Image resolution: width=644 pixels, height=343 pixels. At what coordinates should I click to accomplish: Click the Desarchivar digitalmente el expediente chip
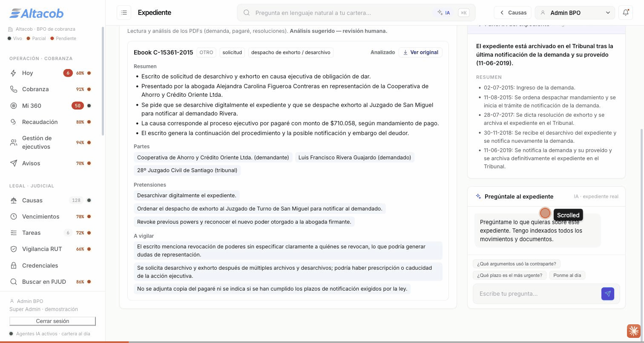tap(187, 196)
